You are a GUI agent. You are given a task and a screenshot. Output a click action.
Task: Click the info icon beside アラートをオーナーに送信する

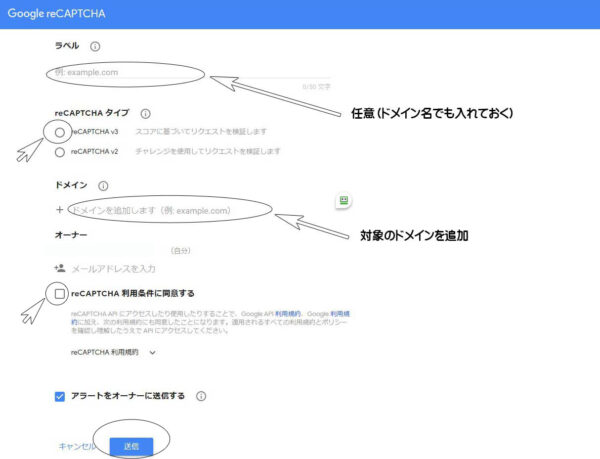201,396
